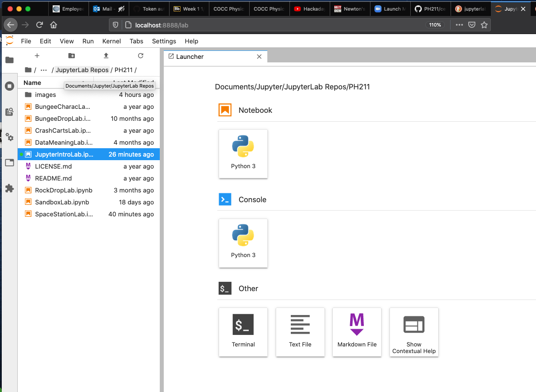The width and height of the screenshot is (536, 392).
Task: Click the upload files icon
Action: (106, 56)
